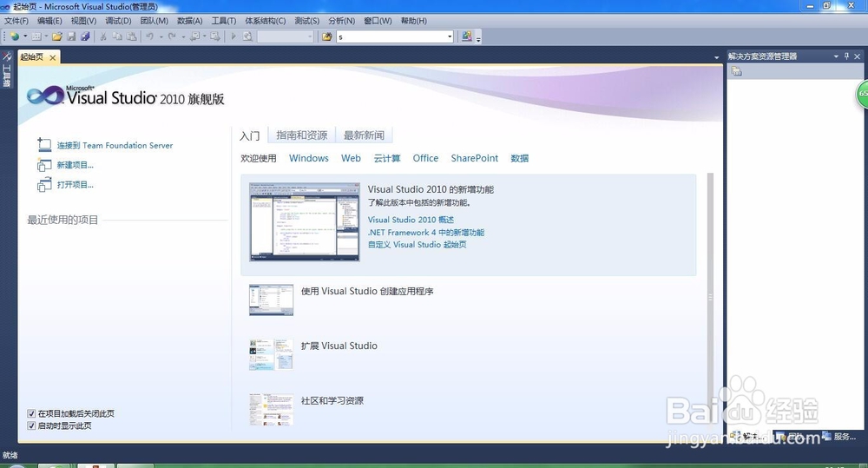The image size is (868, 468).
Task: Select the 入门 tab
Action: [250, 135]
